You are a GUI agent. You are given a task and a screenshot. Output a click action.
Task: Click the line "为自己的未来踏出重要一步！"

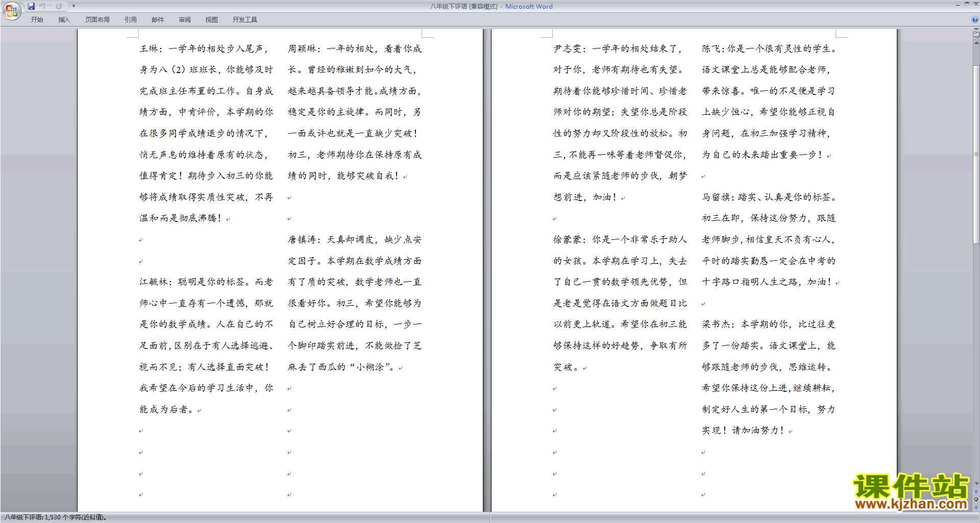(x=763, y=155)
